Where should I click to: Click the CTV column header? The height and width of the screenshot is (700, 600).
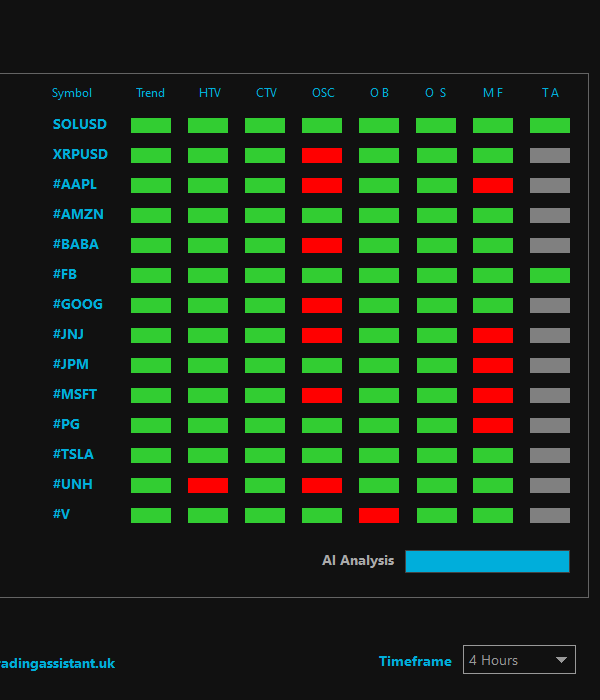click(x=266, y=93)
